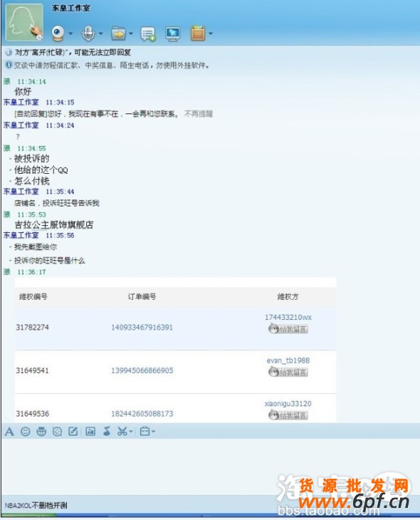Open the applications notebook icon
Image resolution: width=420 pixels, height=520 pixels.
click(198, 33)
